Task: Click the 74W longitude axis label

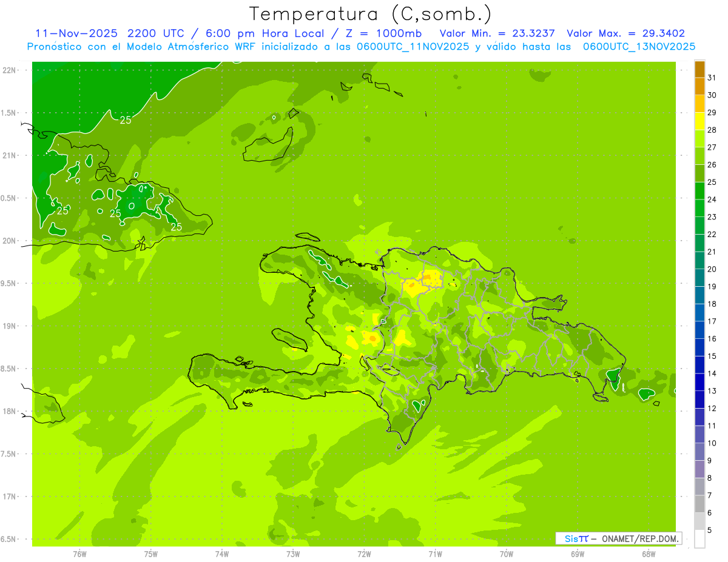Action: [222, 554]
